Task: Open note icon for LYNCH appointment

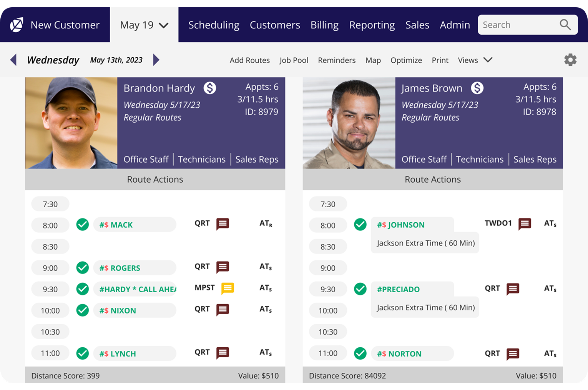Action: (223, 353)
